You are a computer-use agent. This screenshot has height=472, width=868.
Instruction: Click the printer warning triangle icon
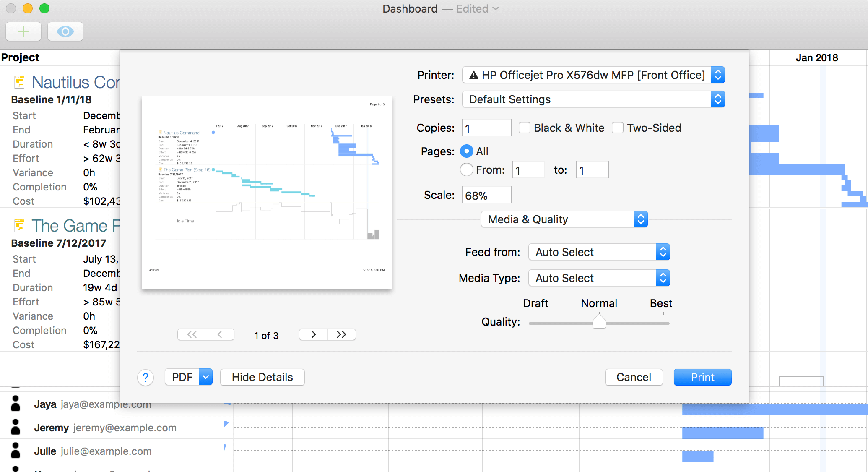tap(474, 75)
